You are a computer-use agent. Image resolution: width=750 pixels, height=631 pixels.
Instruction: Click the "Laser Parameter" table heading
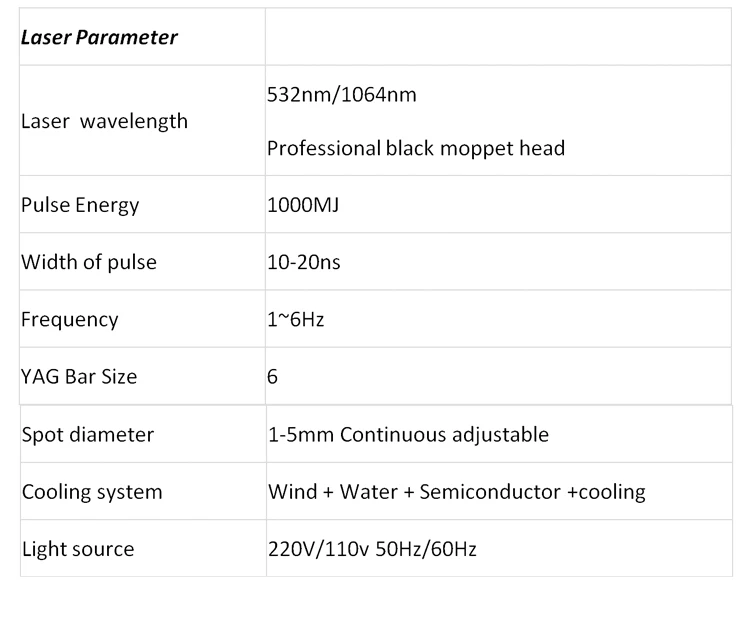click(x=99, y=38)
